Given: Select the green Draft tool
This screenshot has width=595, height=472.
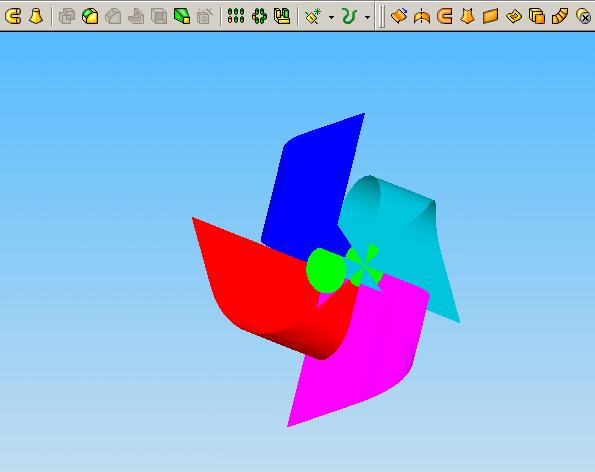Looking at the screenshot, I should (x=182, y=16).
